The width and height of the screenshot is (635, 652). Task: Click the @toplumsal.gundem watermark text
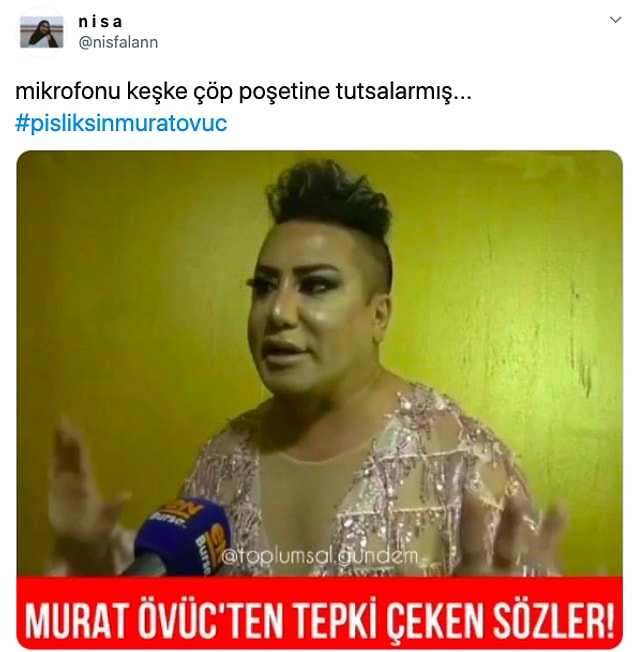319,556
